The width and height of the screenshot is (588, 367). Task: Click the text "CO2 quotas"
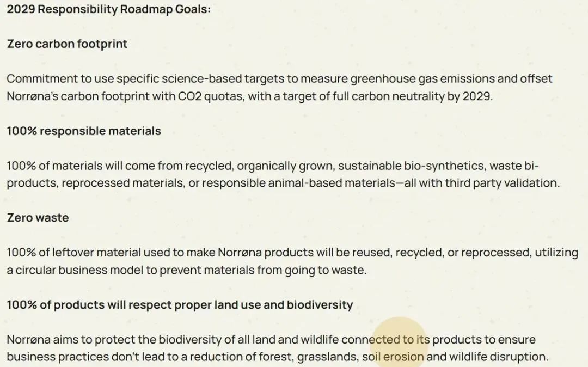[211, 96]
